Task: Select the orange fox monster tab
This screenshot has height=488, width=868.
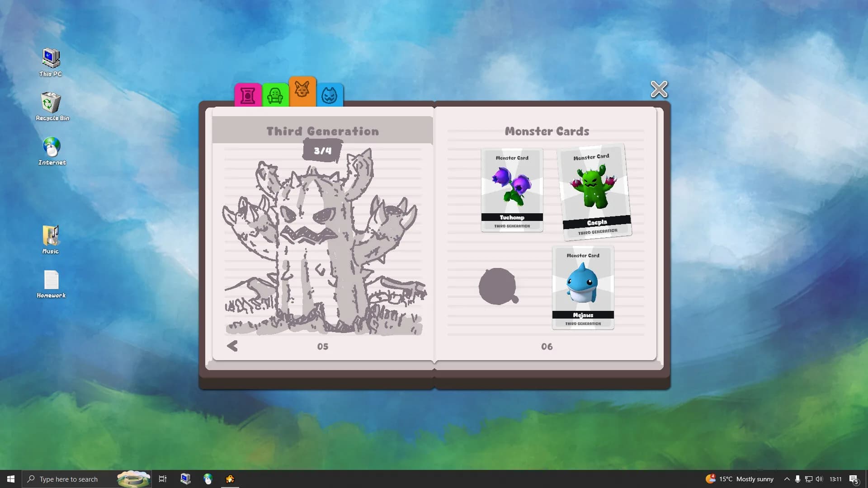Action: [x=302, y=91]
